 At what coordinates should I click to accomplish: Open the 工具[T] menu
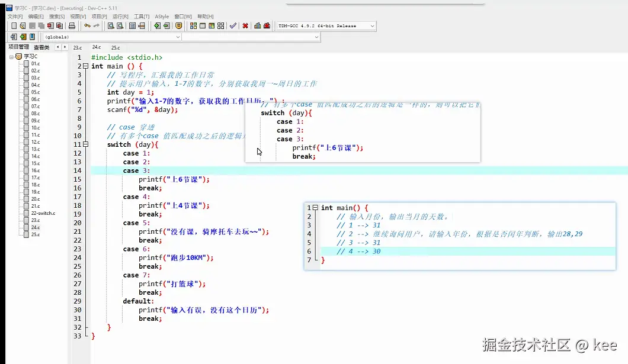[x=142, y=17]
